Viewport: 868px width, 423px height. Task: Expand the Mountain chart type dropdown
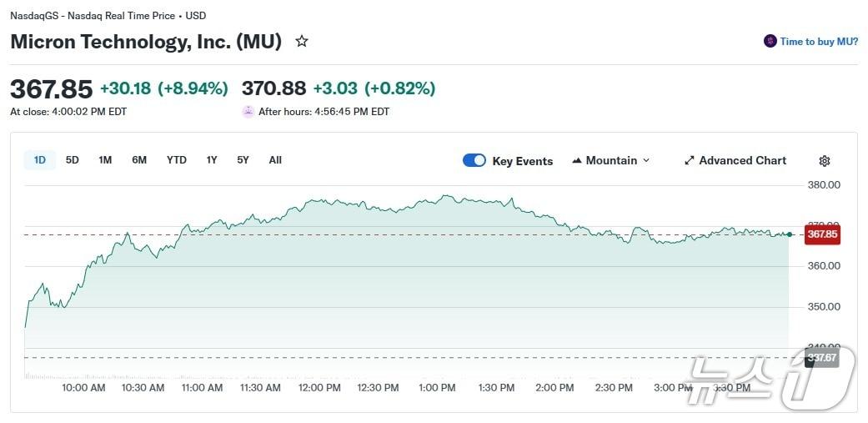coord(646,161)
